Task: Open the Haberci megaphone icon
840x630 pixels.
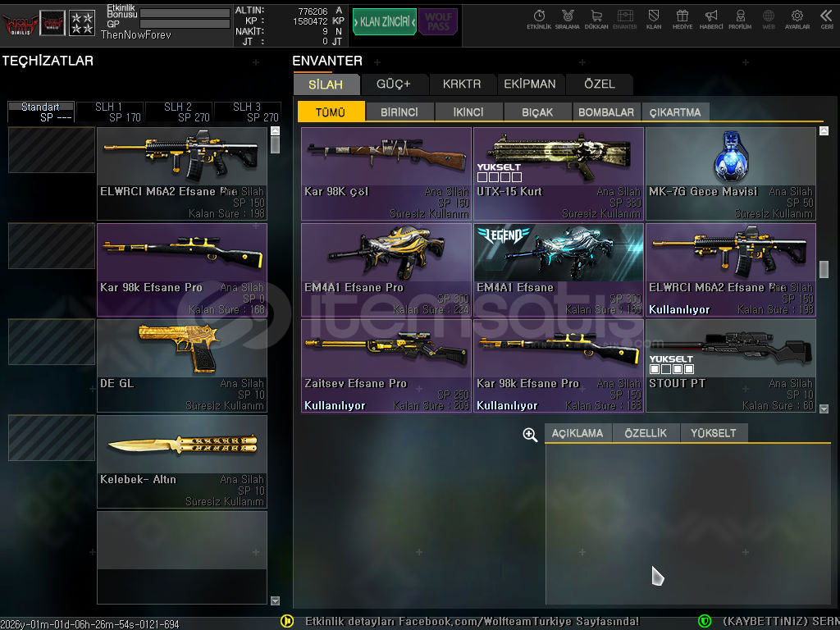Action: 711,20
